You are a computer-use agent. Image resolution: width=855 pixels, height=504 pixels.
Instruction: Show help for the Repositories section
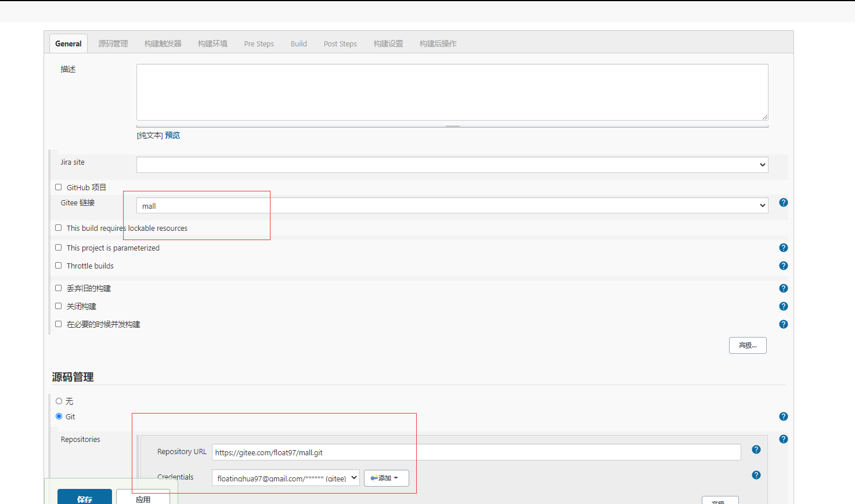coord(784,439)
